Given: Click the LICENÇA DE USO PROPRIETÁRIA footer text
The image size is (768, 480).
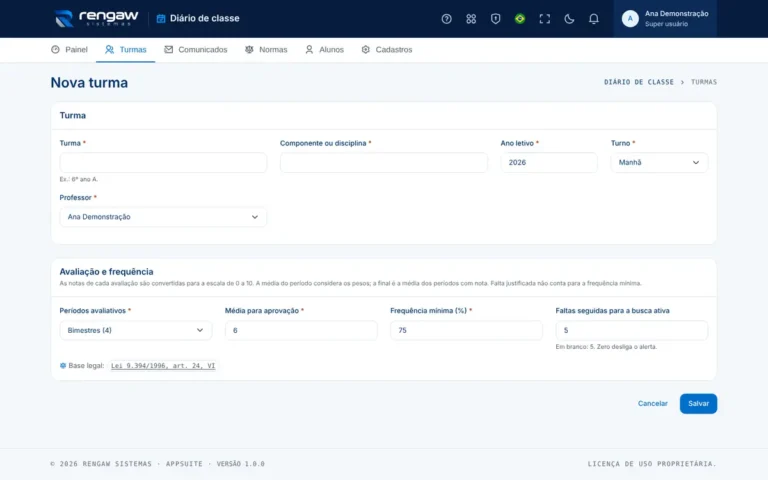Looking at the screenshot, I should 652,464.
